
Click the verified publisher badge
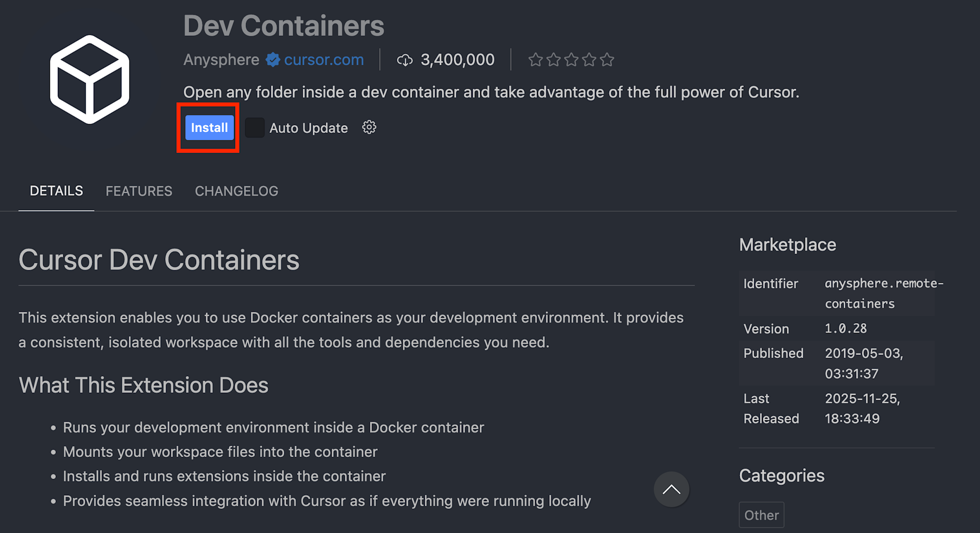click(x=273, y=60)
